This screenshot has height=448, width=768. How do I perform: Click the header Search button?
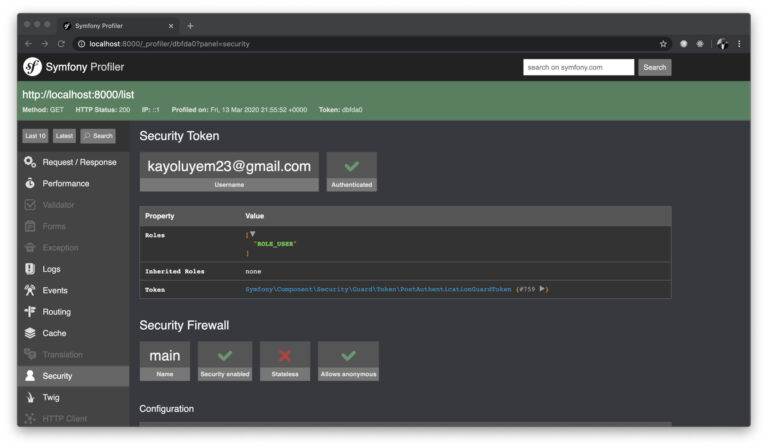click(654, 67)
